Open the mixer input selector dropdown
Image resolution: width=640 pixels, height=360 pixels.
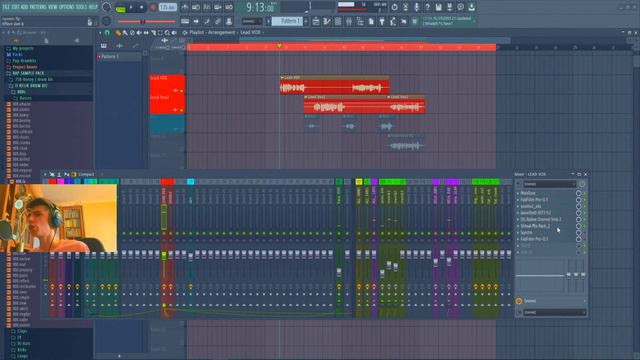pos(550,184)
